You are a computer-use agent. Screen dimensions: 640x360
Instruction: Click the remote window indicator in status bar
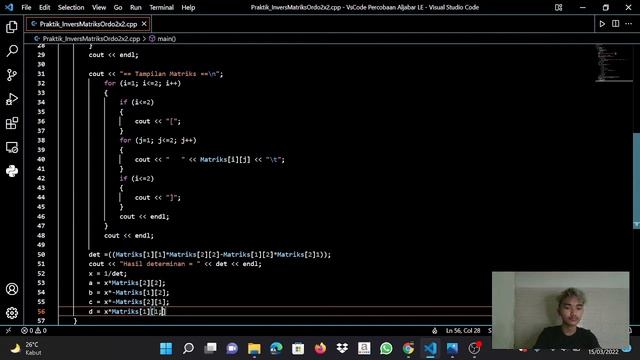[x=8, y=331]
